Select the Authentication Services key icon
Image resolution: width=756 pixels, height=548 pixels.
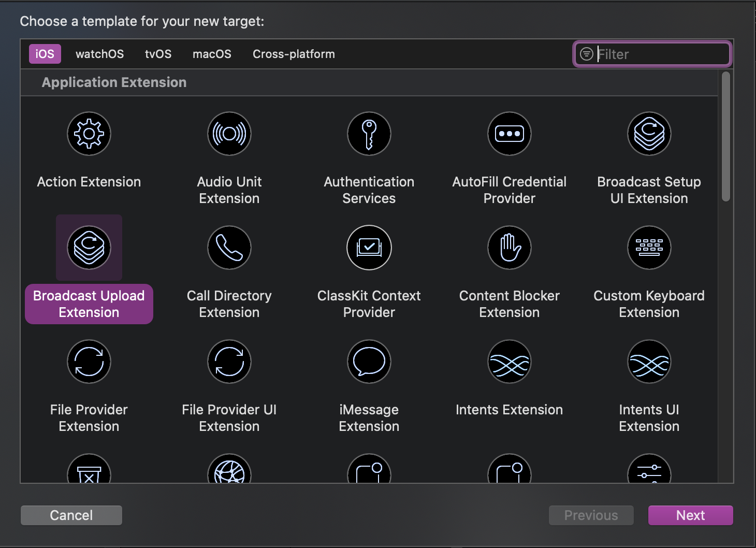(x=369, y=134)
